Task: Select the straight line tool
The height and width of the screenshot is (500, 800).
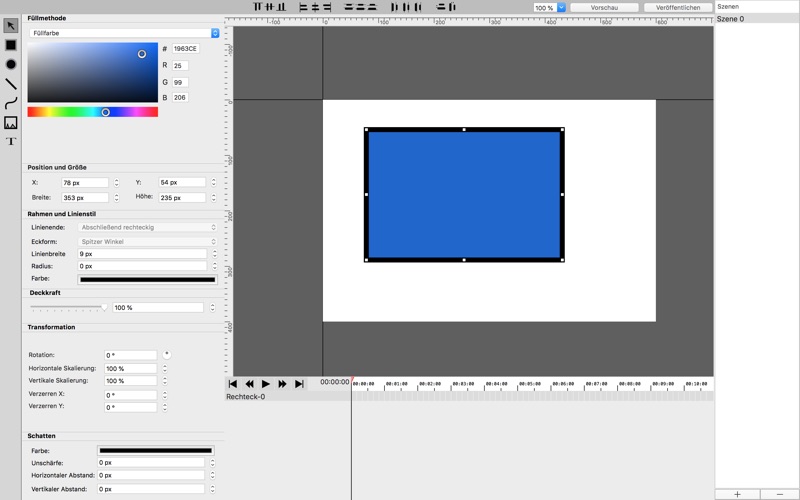Action: click(x=11, y=84)
